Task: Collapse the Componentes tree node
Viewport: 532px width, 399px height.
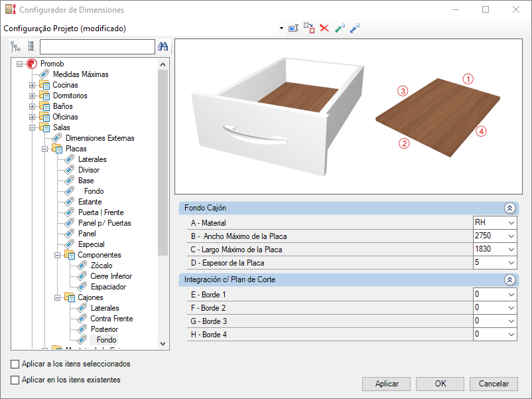Action: pos(57,255)
